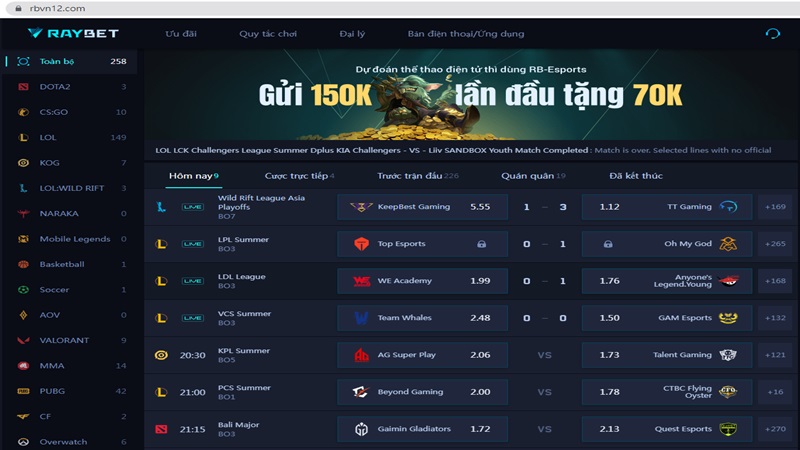The height and width of the screenshot is (450, 800).
Task: Open Bản điện thoại/Ứng dụng menu
Action: [x=466, y=34]
